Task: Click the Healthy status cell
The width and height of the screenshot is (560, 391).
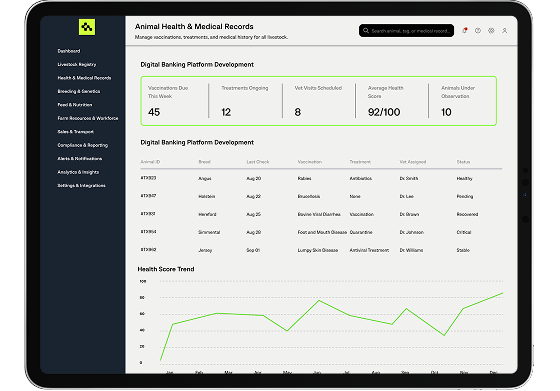Action: click(x=464, y=179)
